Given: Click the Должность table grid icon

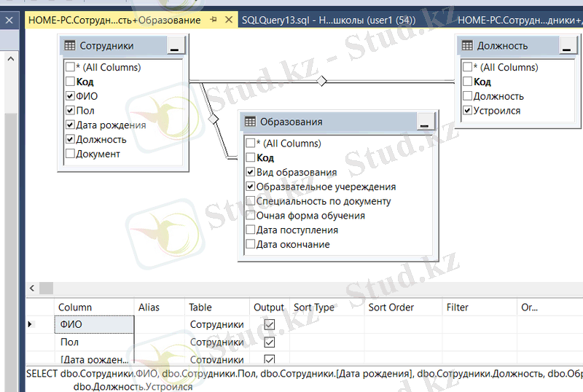Looking at the screenshot, I should click(x=467, y=46).
